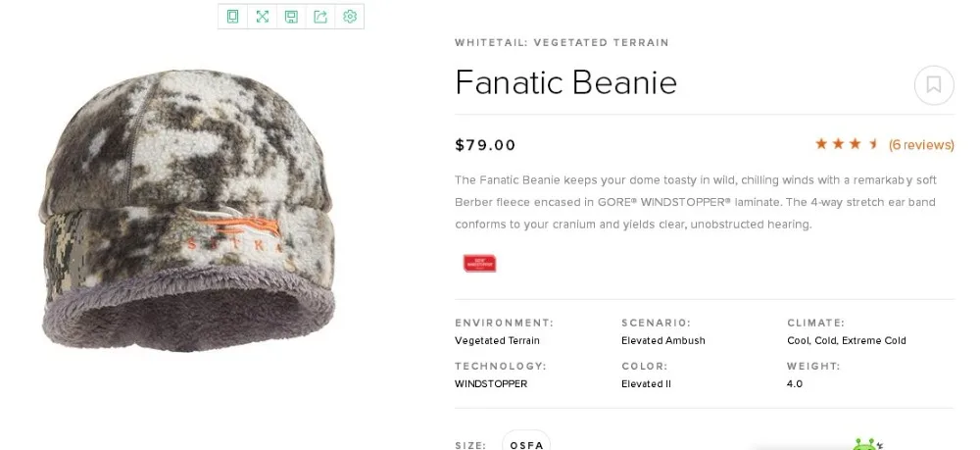This screenshot has width=980, height=450.
Task: Open the gear settings icon
Action: point(350,16)
